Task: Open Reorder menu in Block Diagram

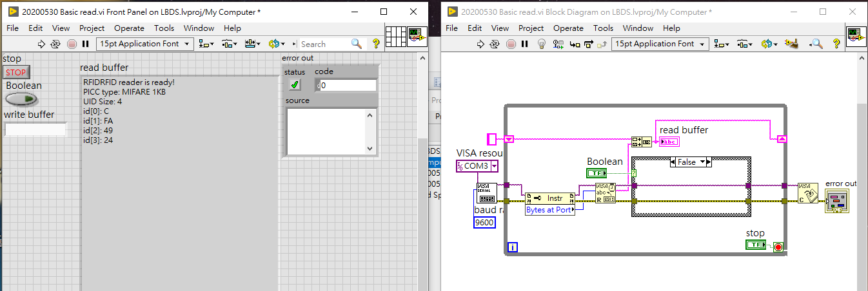Action: click(769, 44)
